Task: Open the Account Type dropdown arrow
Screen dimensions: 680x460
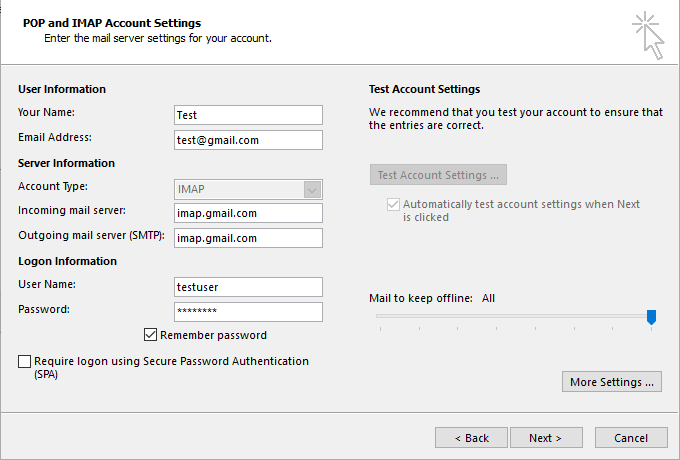Action: (x=312, y=189)
